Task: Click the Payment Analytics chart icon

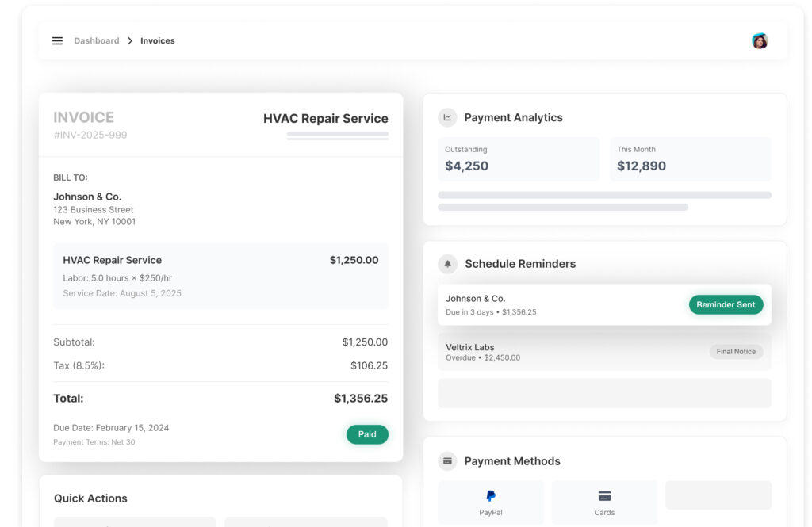Action: [447, 117]
